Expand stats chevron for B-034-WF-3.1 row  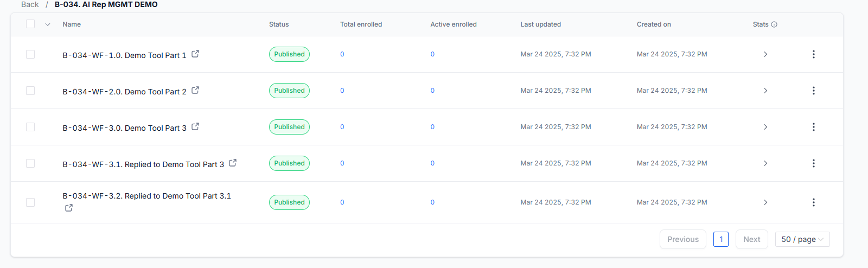coord(765,163)
